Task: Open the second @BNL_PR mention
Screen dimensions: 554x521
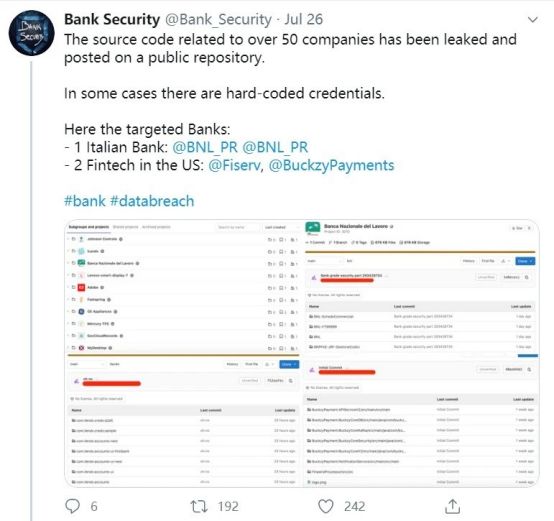Action: click(x=275, y=147)
